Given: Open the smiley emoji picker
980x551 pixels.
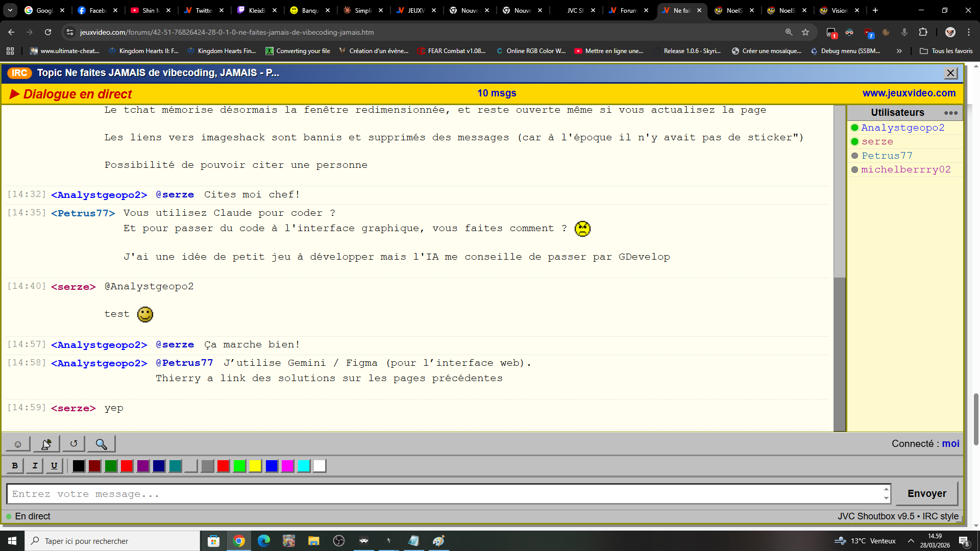Looking at the screenshot, I should 17,444.
